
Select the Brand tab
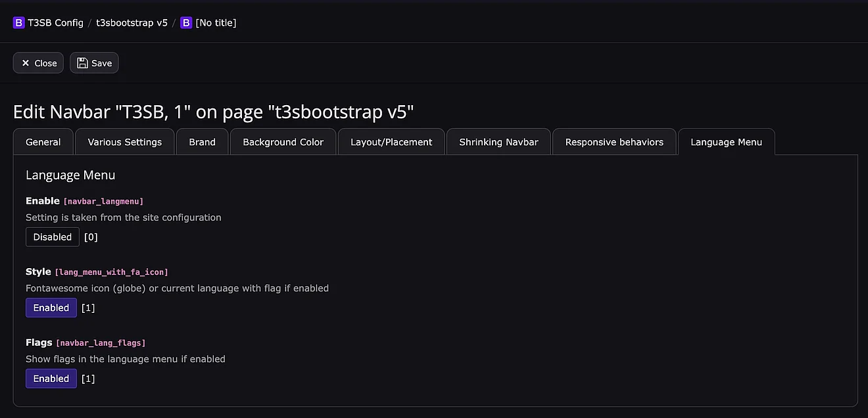(x=203, y=142)
